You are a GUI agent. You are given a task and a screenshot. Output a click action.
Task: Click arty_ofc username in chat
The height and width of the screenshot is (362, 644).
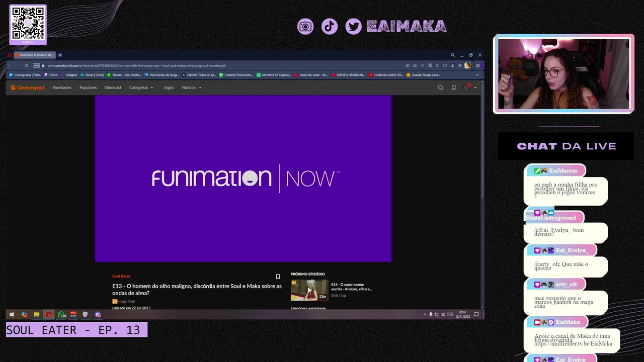567,285
